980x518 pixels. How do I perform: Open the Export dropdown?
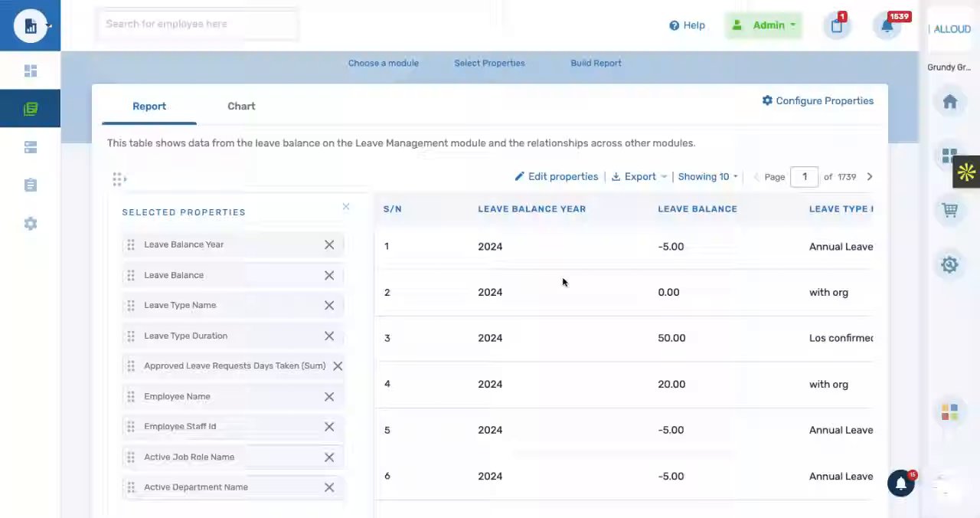[x=639, y=177]
